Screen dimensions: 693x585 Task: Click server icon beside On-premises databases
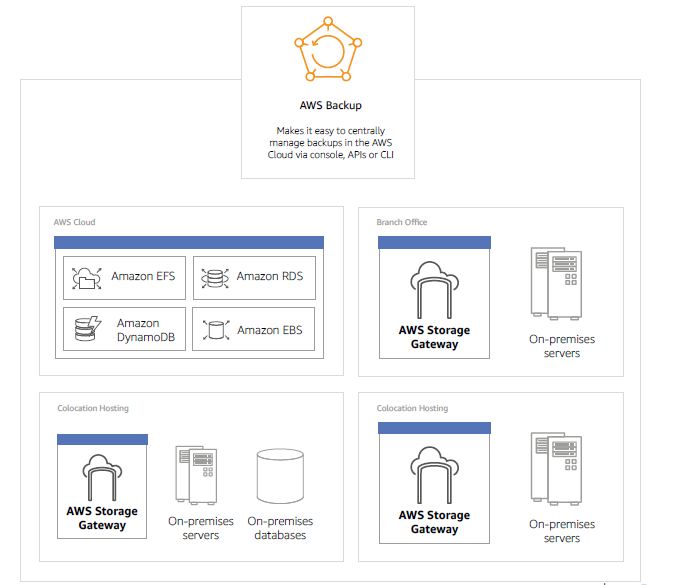[196, 475]
